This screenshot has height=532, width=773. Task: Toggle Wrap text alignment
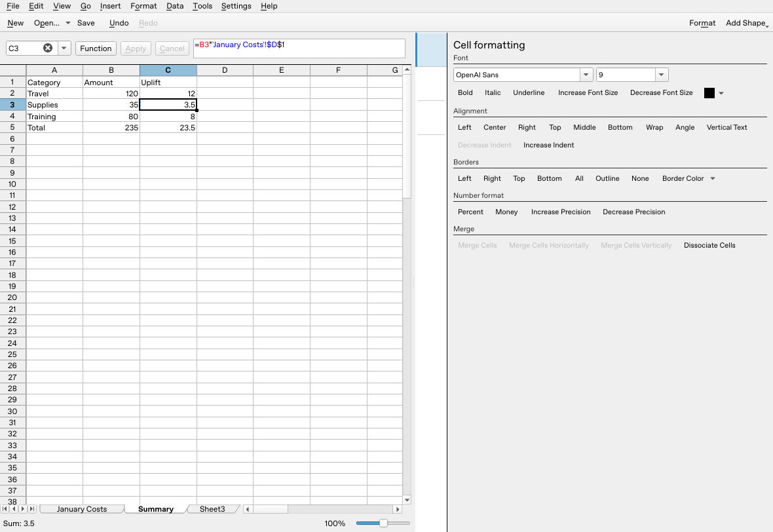(654, 127)
